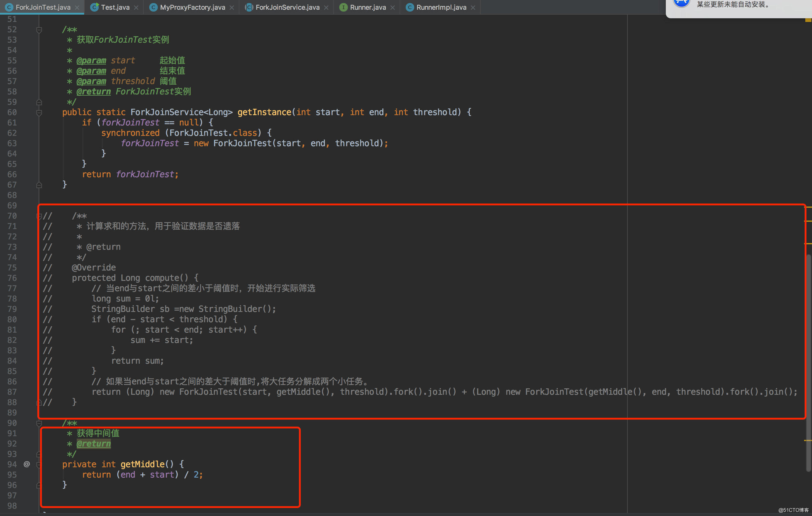This screenshot has width=812, height=516.
Task: Select the RunnerImpl.java tab
Action: click(441, 7)
